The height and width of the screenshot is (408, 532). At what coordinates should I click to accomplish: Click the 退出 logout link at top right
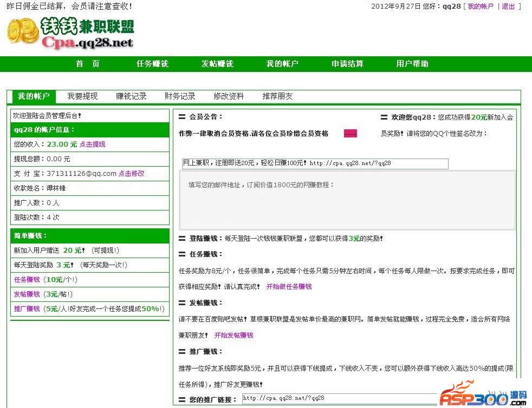click(508, 6)
